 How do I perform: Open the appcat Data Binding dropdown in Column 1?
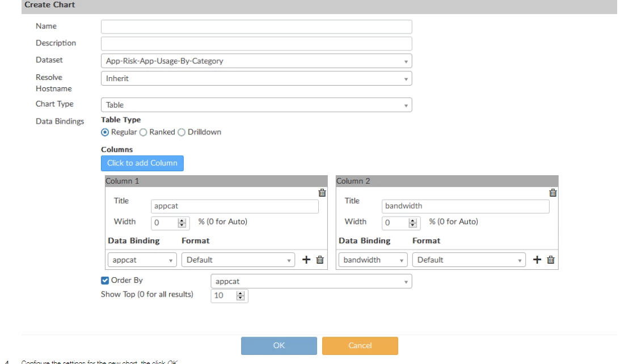[x=142, y=260]
